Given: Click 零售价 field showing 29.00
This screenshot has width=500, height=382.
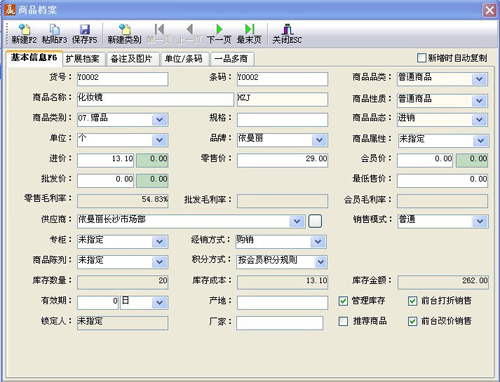Looking at the screenshot, I should [282, 160].
